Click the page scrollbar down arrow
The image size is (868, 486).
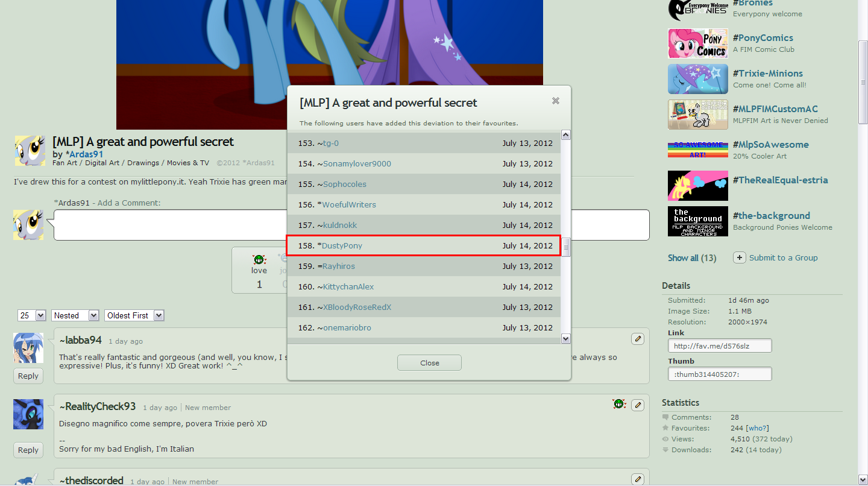pos(863,479)
